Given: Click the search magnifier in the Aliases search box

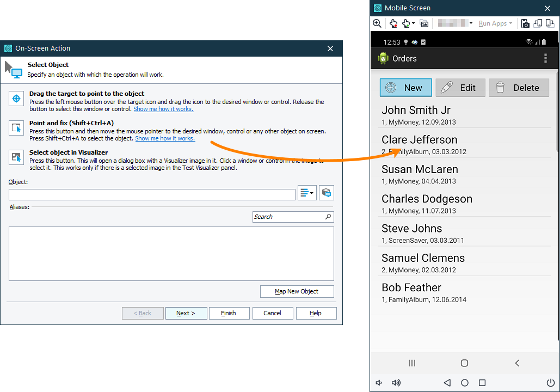Looking at the screenshot, I should (329, 217).
